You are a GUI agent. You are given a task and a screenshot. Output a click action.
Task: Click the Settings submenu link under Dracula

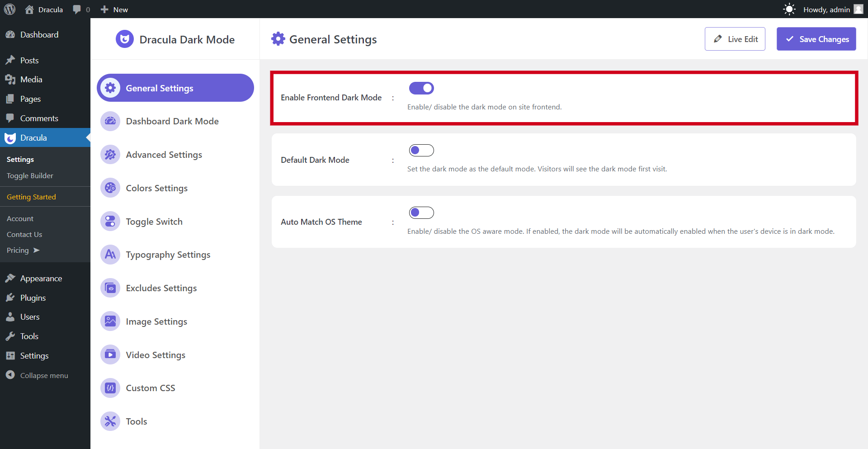(x=20, y=160)
